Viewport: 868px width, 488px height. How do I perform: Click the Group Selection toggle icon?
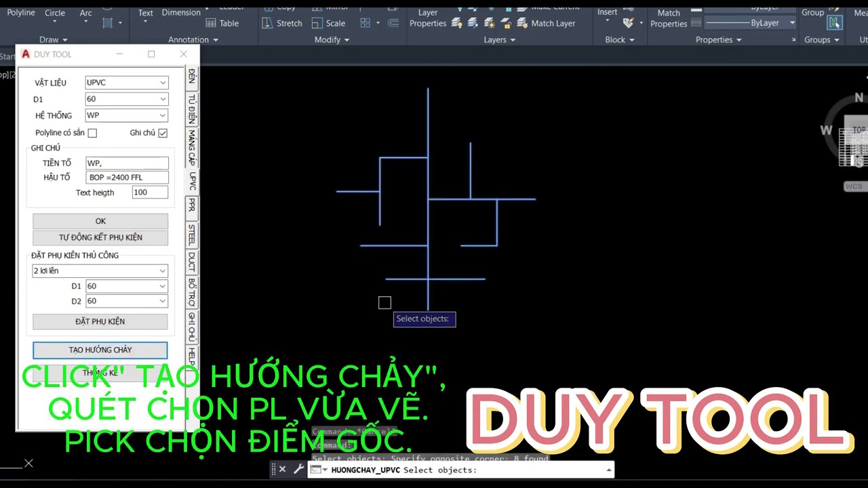coord(835,23)
